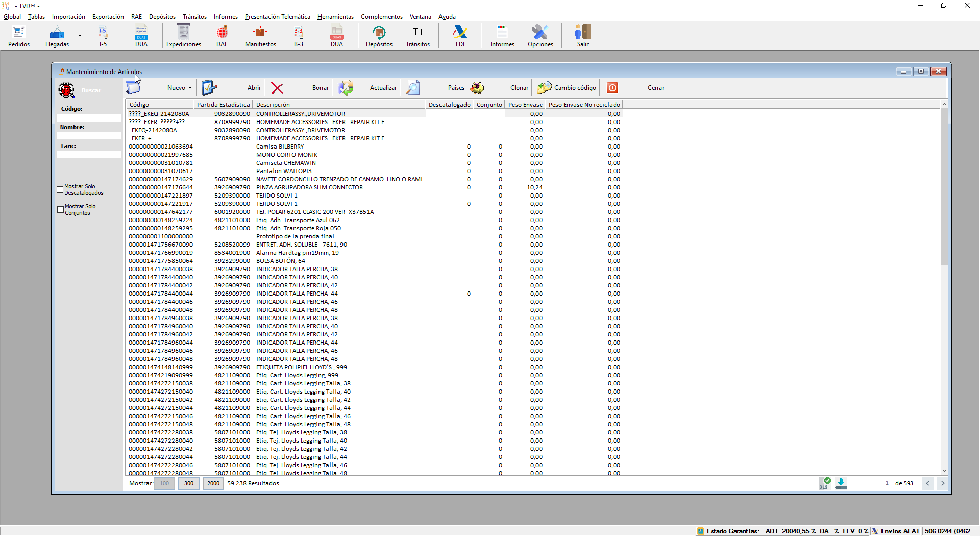This screenshot has width=980, height=536.
Task: Open the Opciones tools icon
Action: (x=540, y=36)
